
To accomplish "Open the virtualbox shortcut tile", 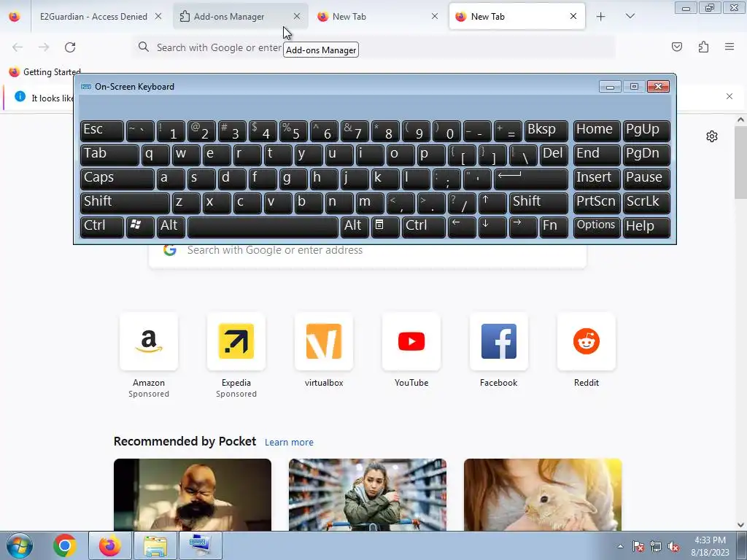I will pos(324,341).
